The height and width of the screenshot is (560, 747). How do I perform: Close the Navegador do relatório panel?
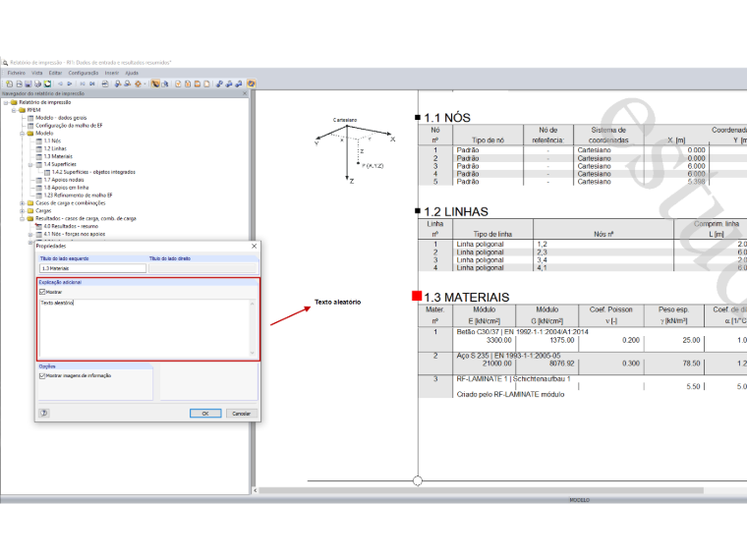[245, 93]
